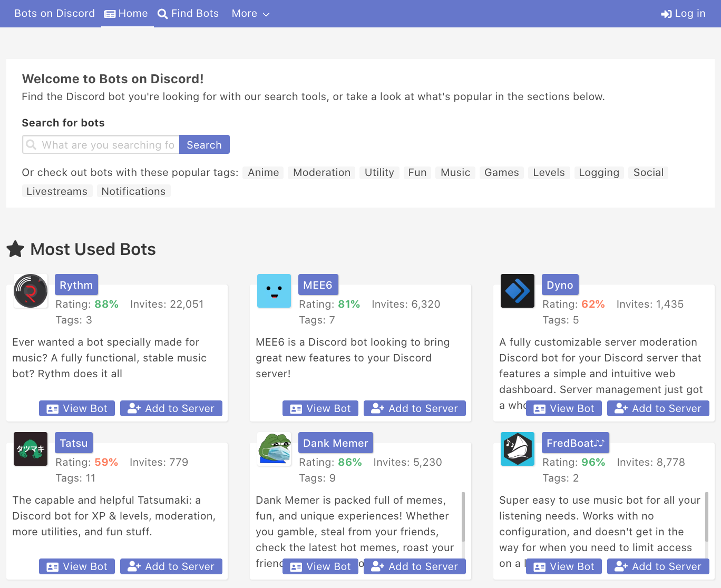The height and width of the screenshot is (588, 721).
Task: Click Add to Server for Rythm
Action: pyautogui.click(x=171, y=408)
